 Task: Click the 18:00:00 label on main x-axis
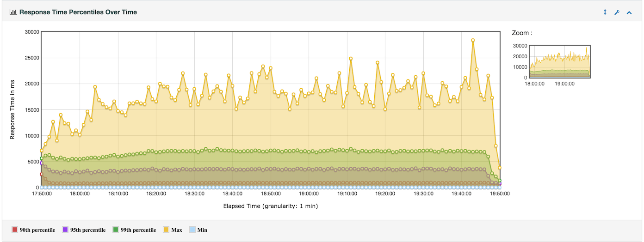80,194
